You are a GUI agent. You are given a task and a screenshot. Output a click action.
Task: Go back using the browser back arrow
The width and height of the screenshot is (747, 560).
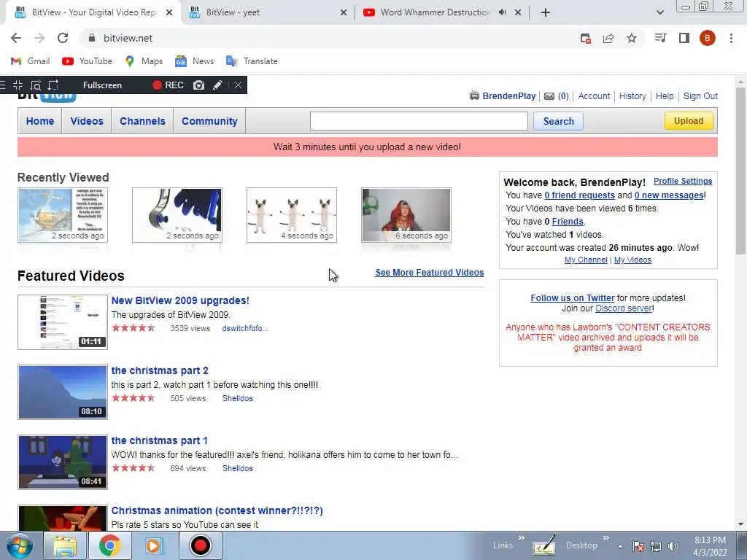16,38
